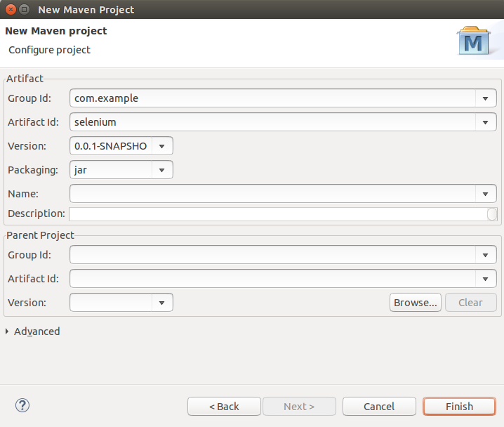The width and height of the screenshot is (504, 427).
Task: Open the Parent Project Version dropdown
Action: [x=162, y=303]
